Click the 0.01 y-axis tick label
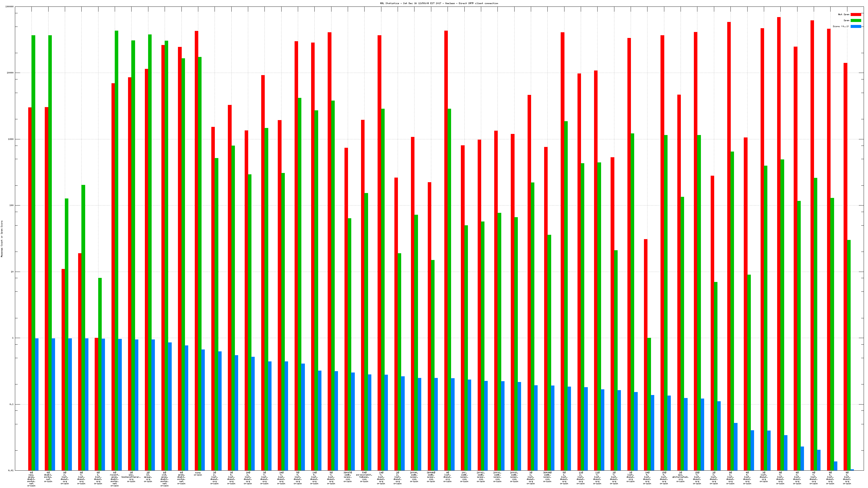Image resolution: width=868 pixels, height=488 pixels. point(11,470)
